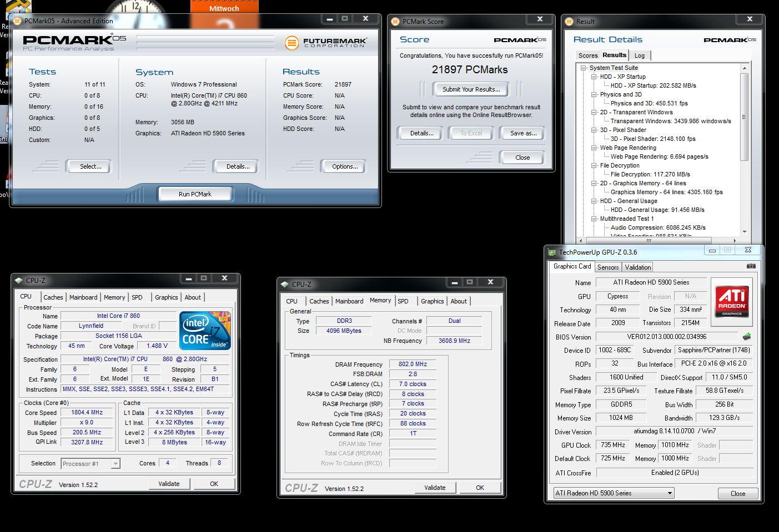
Task: Click the scroll down arrow in Result tree
Action: point(745,232)
